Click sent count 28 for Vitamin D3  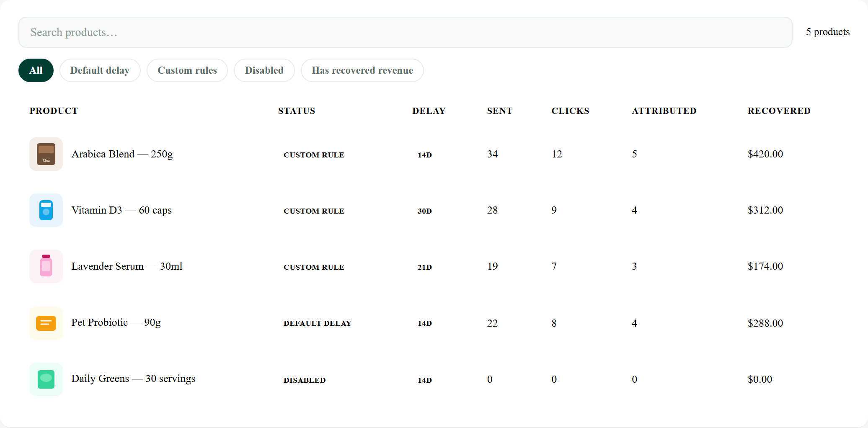click(x=493, y=210)
